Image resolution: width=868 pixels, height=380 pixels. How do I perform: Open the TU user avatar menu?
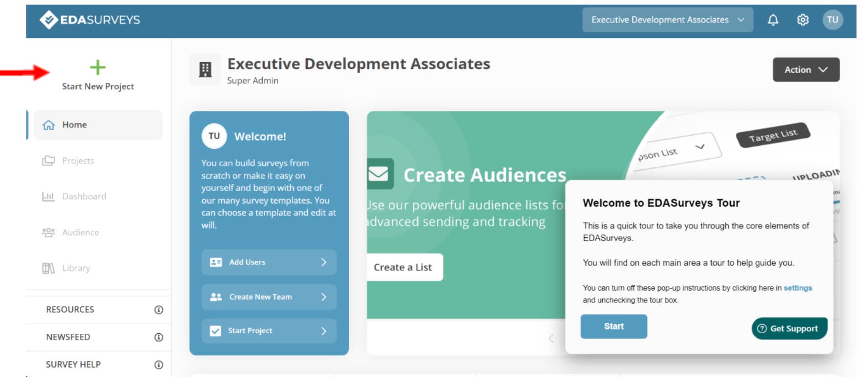832,19
